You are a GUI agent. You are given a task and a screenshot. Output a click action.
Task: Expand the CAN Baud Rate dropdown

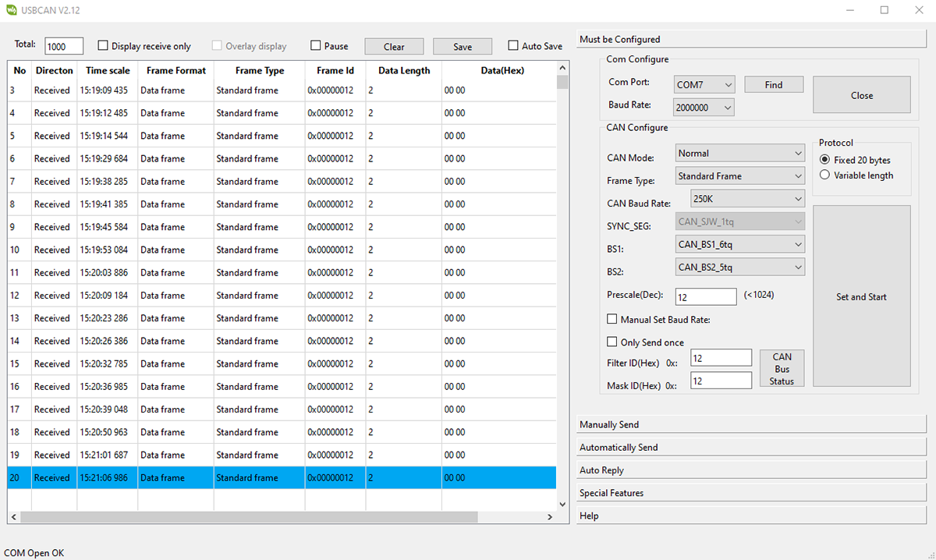point(747,199)
